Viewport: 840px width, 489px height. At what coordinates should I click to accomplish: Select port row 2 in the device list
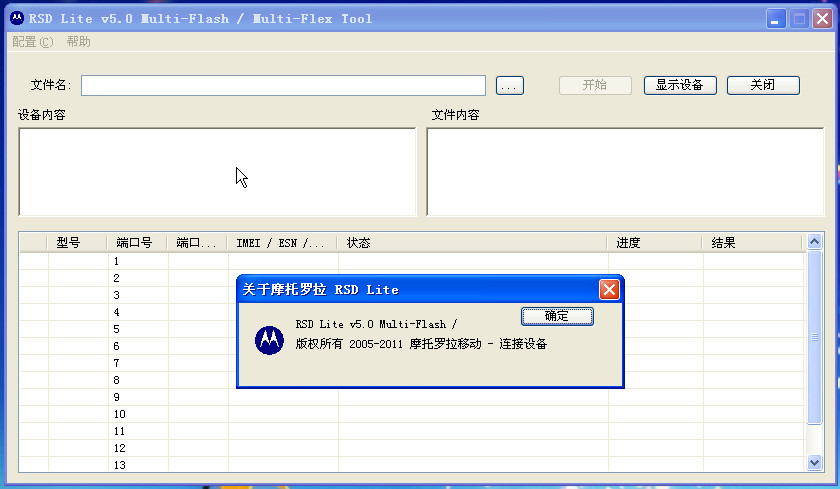tap(412, 279)
